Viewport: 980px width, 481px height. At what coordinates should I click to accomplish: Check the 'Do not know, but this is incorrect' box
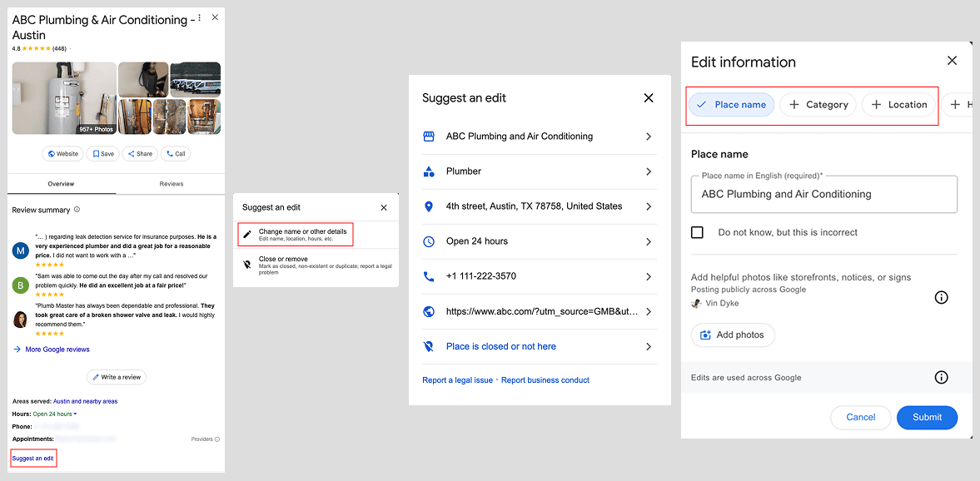click(x=698, y=232)
